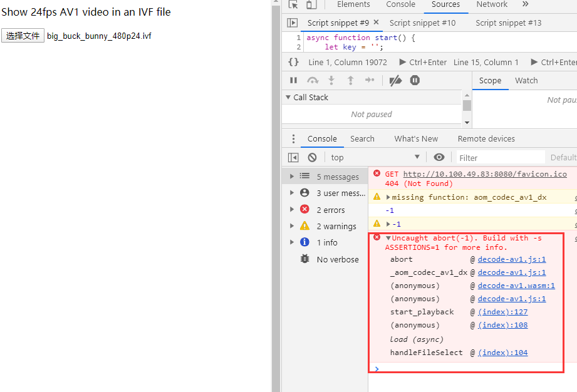Toggle the device toolbar icon
The image size is (577, 392).
point(311,4)
